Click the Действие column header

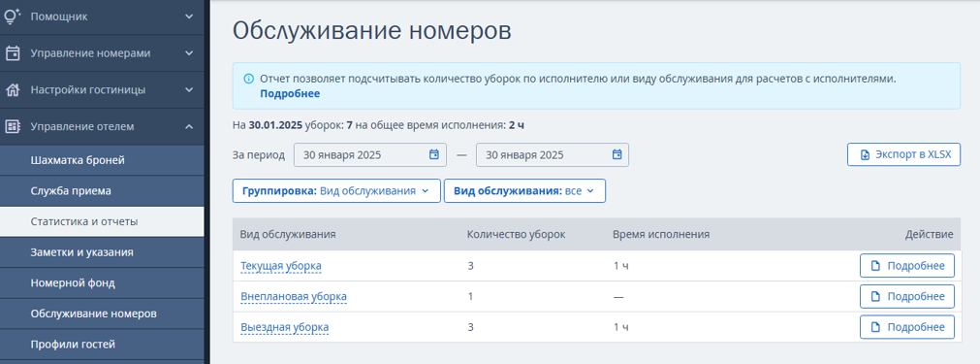930,235
